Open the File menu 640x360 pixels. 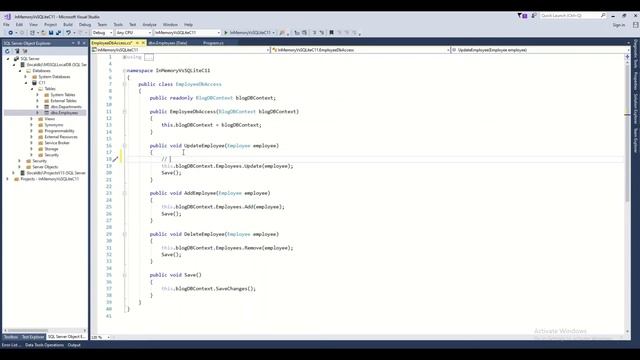click(x=6, y=25)
